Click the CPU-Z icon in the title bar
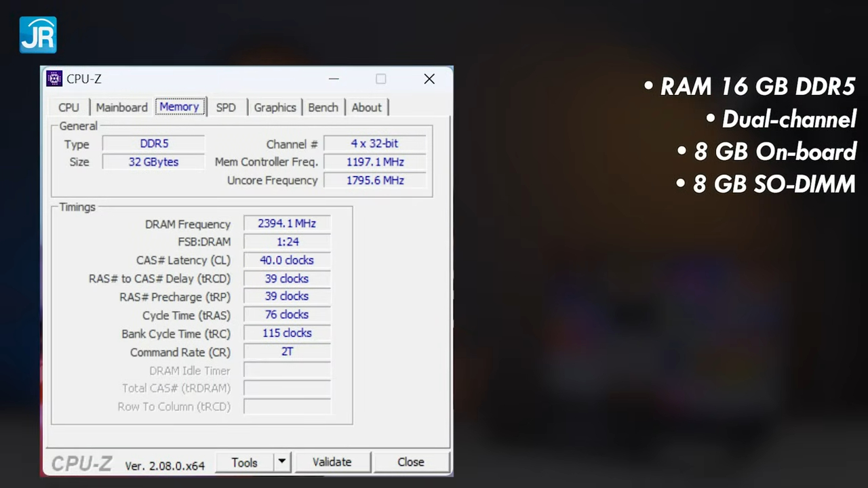The image size is (868, 488). pos(54,79)
